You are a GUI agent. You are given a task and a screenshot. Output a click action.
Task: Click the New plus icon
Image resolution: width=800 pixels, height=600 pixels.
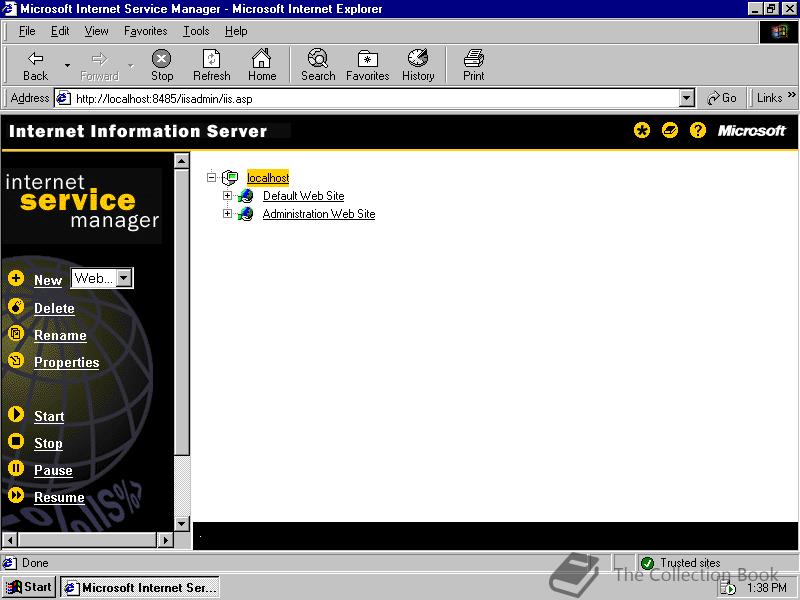pyautogui.click(x=16, y=278)
